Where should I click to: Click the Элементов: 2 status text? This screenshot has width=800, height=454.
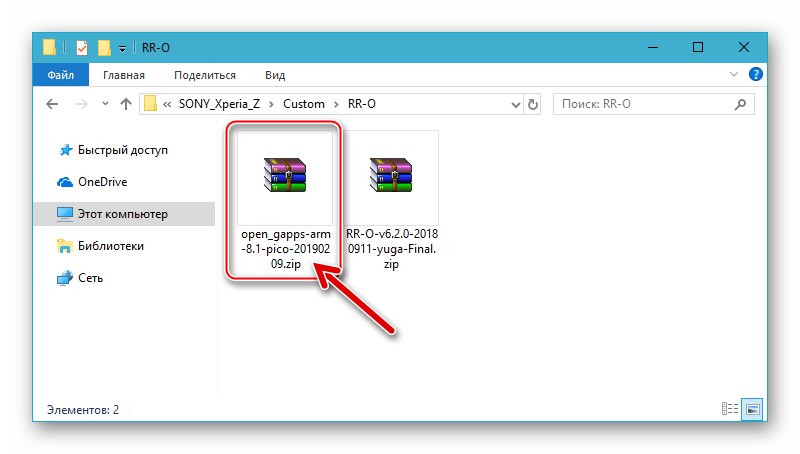tap(83, 410)
